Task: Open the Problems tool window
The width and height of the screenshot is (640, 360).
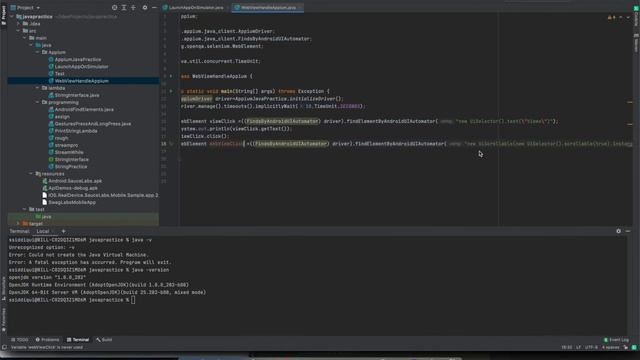Action: tap(47, 340)
